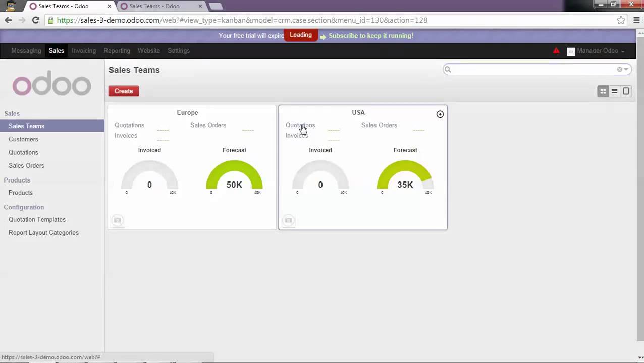This screenshot has height=363, width=644.
Task: Click the USA team card title
Action: tap(358, 113)
